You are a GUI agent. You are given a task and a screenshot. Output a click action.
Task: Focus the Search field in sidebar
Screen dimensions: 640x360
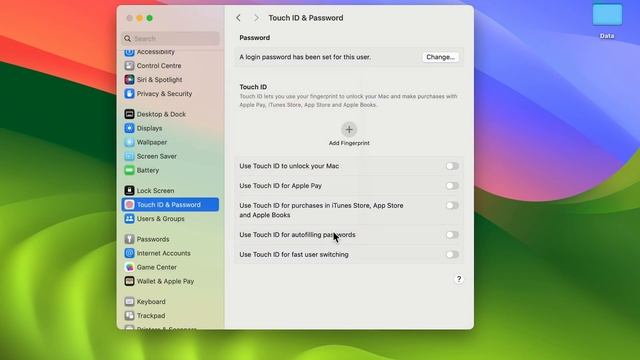click(171, 38)
